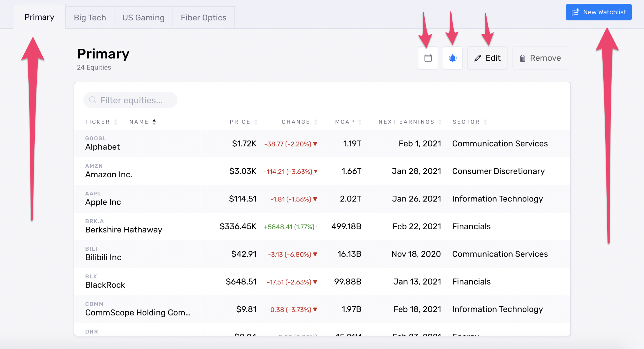644x349 pixels.
Task: Select the Alphabet GOOGL row name
Action: (x=102, y=147)
